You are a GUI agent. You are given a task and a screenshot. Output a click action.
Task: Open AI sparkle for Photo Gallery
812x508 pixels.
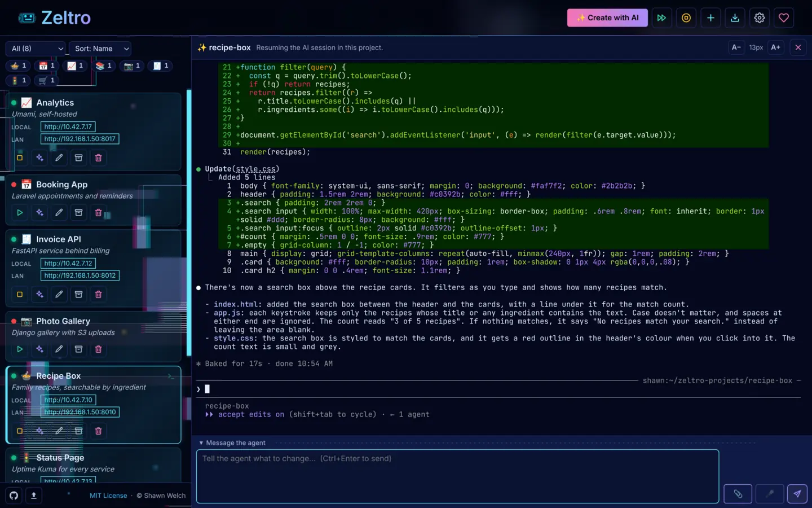(x=39, y=349)
